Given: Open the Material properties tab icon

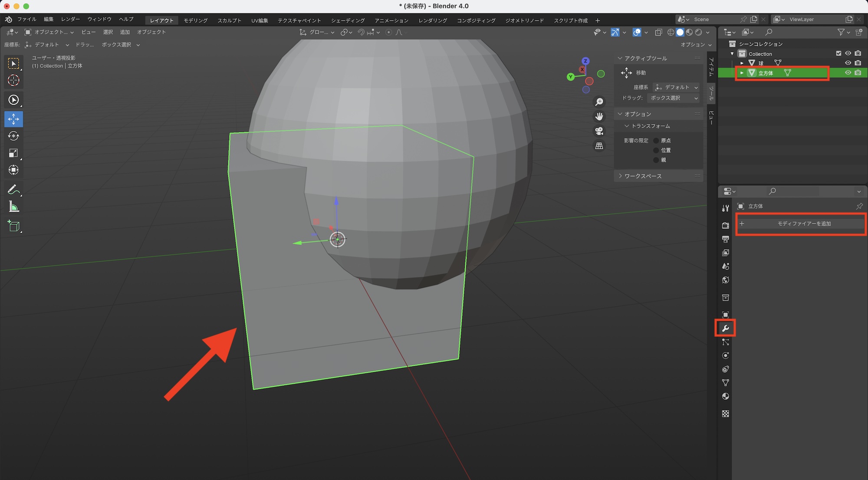Looking at the screenshot, I should click(725, 396).
